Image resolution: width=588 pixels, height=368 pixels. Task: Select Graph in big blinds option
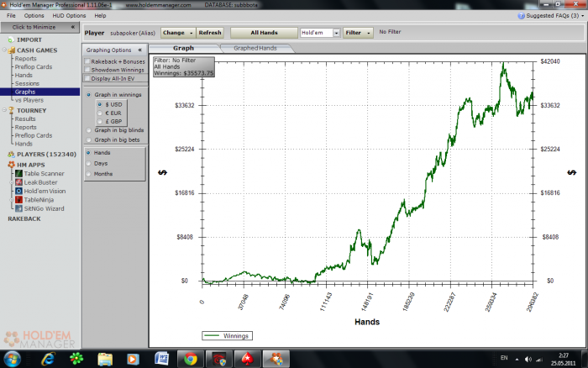click(x=88, y=130)
